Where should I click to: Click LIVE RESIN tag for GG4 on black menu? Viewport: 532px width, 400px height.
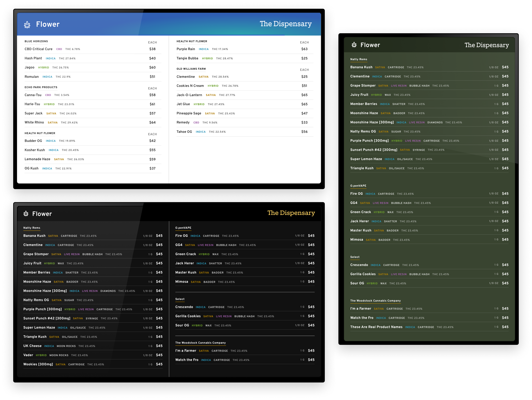click(x=205, y=245)
